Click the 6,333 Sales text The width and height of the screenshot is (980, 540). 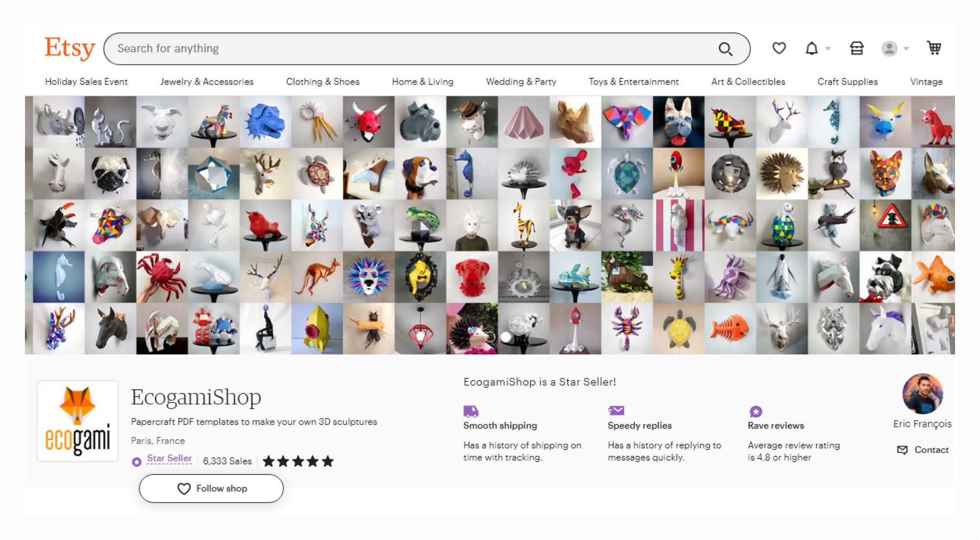(227, 461)
